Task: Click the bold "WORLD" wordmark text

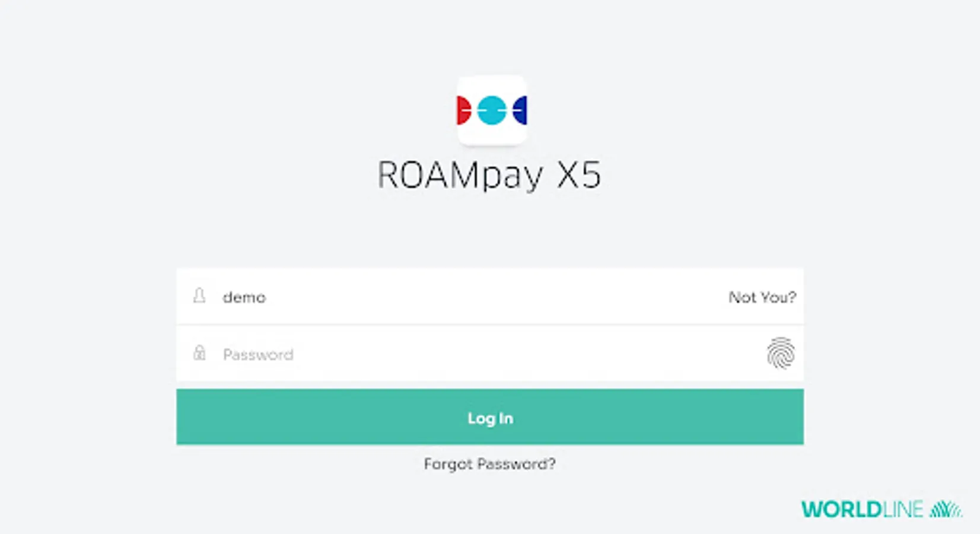Action: click(x=841, y=510)
